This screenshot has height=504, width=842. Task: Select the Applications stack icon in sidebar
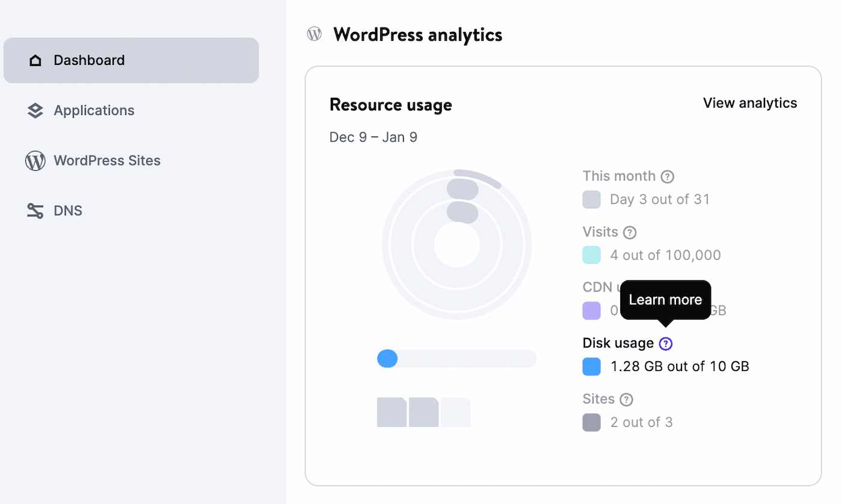(x=35, y=110)
